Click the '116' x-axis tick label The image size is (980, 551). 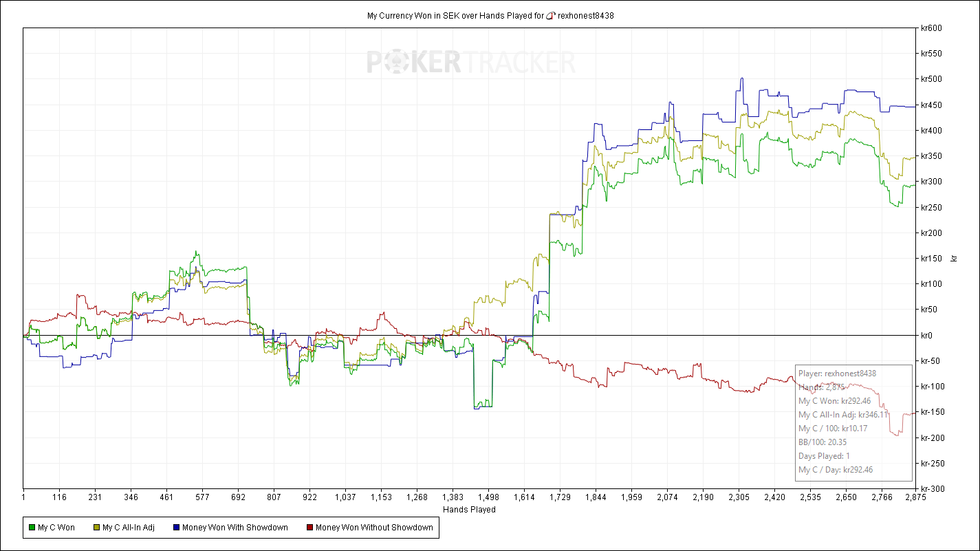[59, 497]
